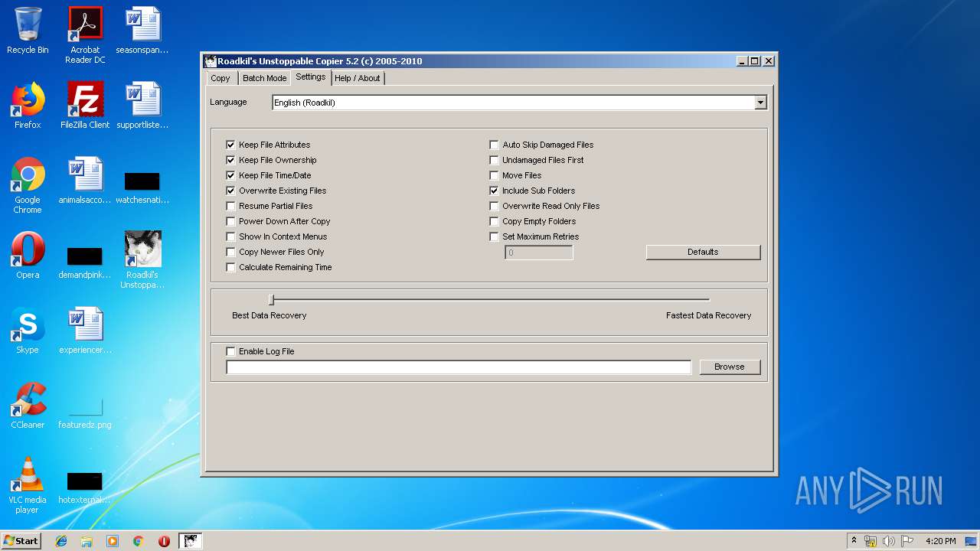Image resolution: width=980 pixels, height=551 pixels.
Task: Open Windows Media Player taskbar icon
Action: click(x=113, y=541)
